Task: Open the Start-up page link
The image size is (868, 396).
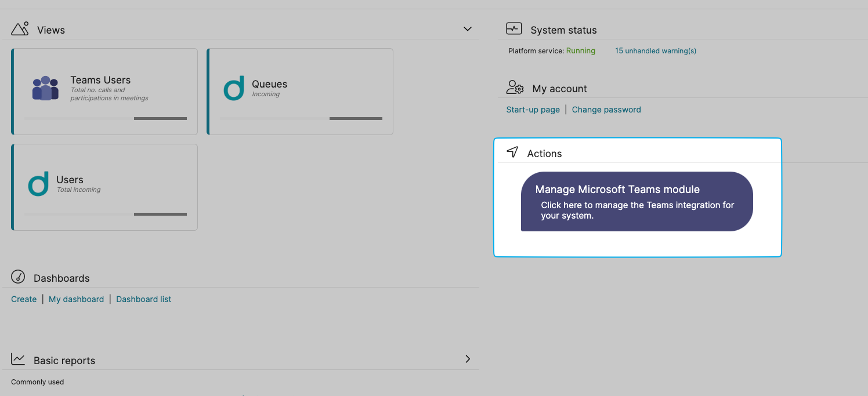Action: [533, 110]
